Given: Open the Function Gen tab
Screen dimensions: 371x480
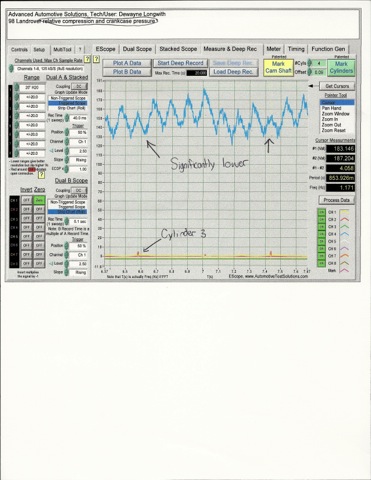Looking at the screenshot, I should click(x=328, y=49).
